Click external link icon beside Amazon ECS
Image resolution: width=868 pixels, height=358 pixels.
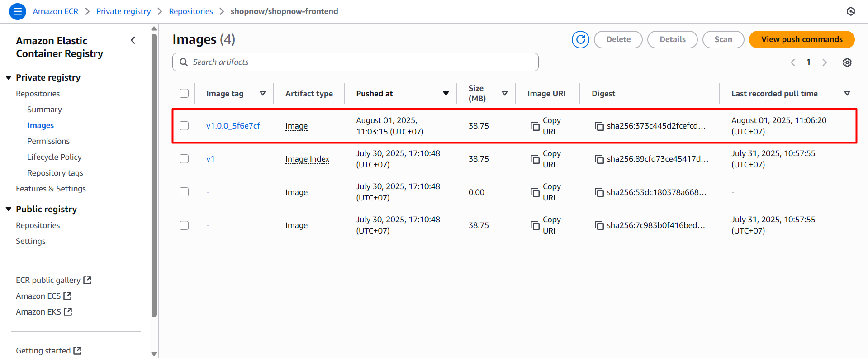pos(67,296)
